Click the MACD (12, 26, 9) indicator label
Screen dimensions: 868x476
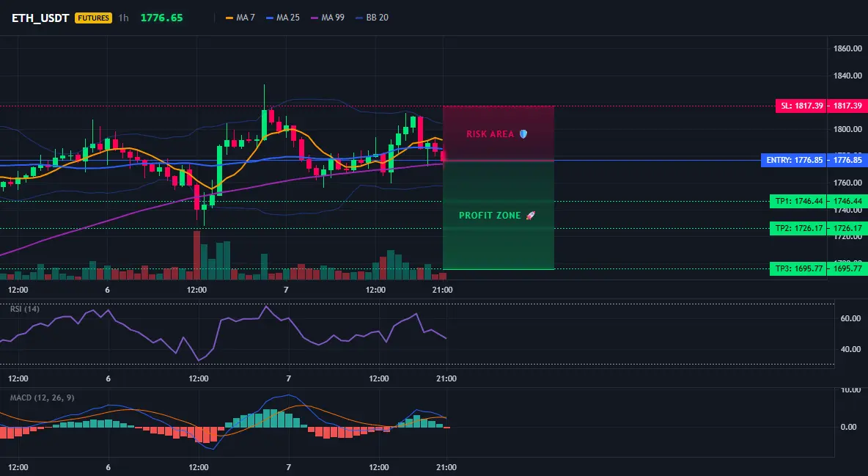[x=42, y=398]
